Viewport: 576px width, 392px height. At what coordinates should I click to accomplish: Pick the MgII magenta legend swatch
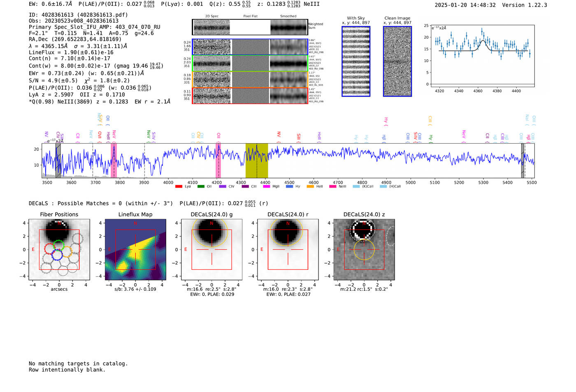point(267,186)
